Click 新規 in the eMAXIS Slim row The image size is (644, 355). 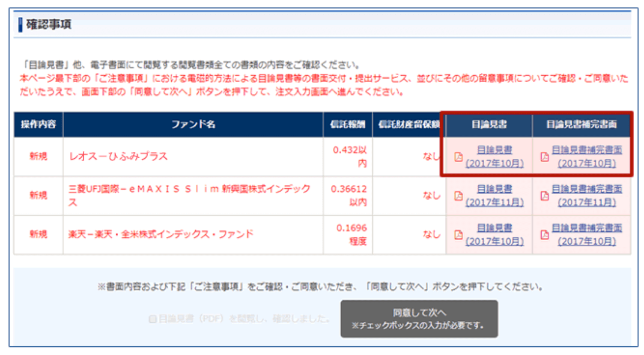click(x=38, y=195)
